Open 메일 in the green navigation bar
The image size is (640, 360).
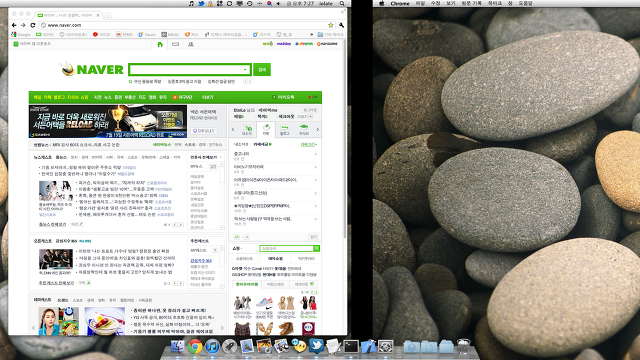click(x=38, y=97)
